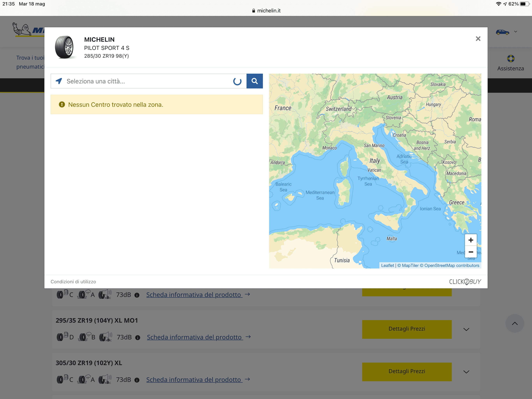Click the Austria label on the map

395,97
